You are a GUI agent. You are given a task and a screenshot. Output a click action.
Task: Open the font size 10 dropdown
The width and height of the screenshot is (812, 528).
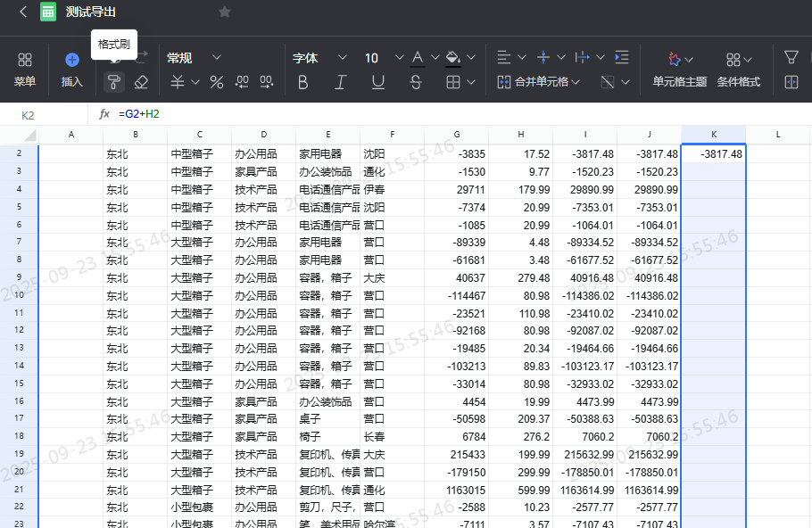384,57
